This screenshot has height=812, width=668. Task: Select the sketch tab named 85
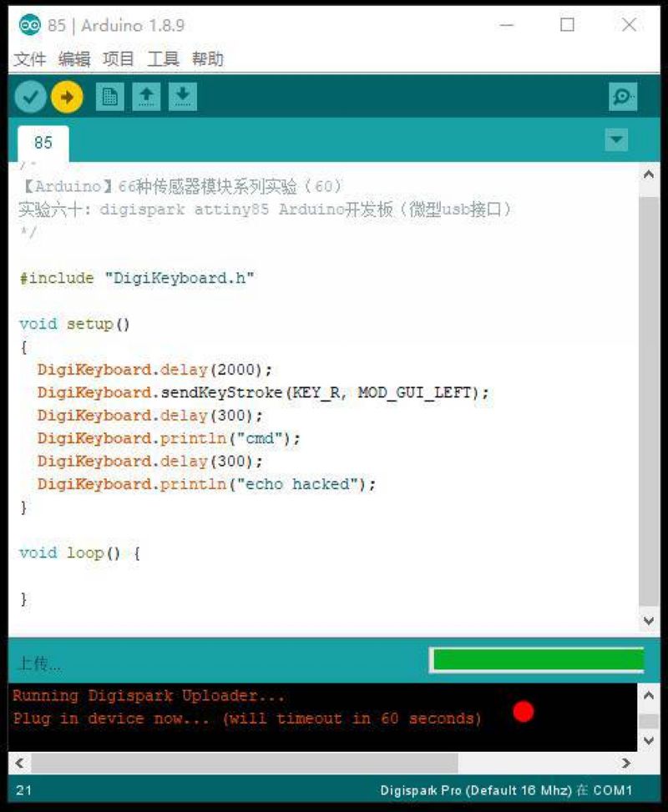coord(43,143)
